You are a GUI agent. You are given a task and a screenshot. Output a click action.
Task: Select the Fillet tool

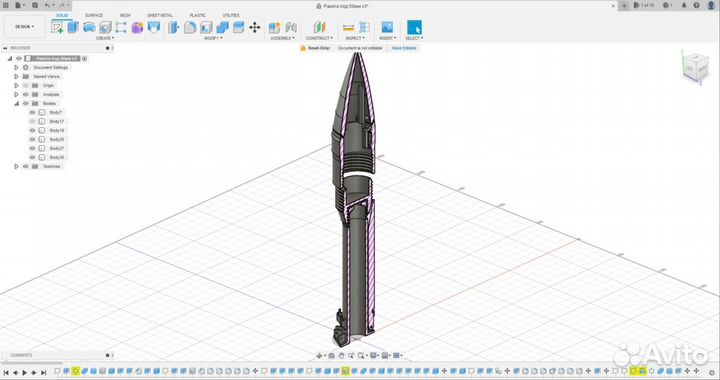pos(190,27)
